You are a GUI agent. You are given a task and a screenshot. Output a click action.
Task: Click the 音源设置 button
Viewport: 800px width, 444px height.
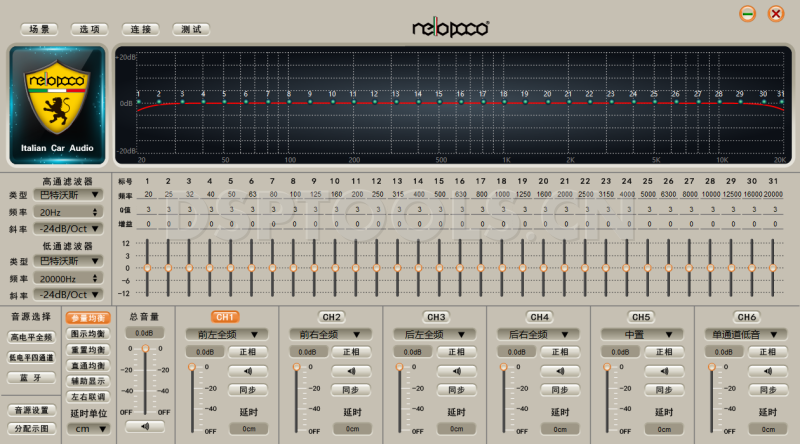[x=30, y=410]
